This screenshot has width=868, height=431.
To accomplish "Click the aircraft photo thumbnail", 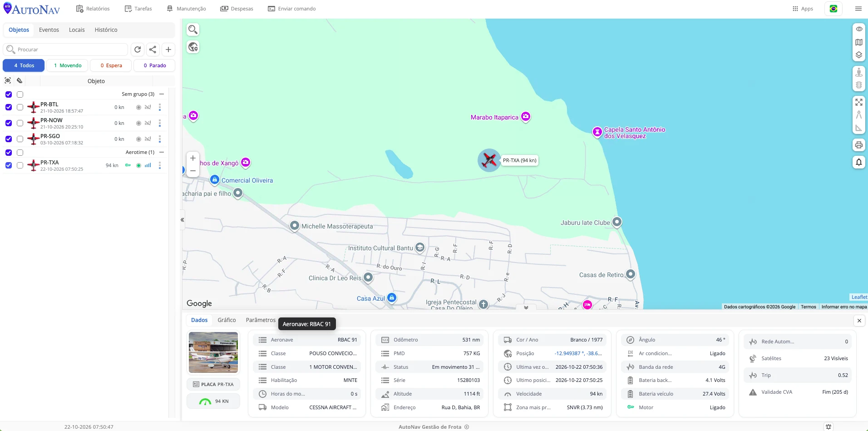I will pyautogui.click(x=213, y=352).
